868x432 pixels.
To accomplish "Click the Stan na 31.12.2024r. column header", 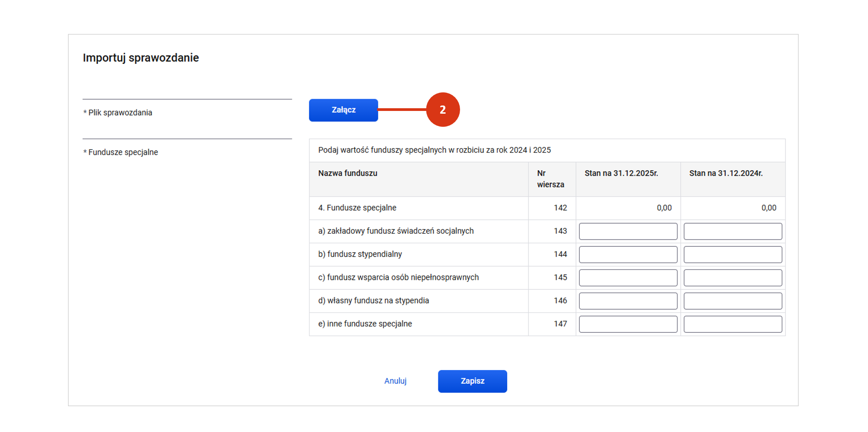I will pyautogui.click(x=726, y=173).
